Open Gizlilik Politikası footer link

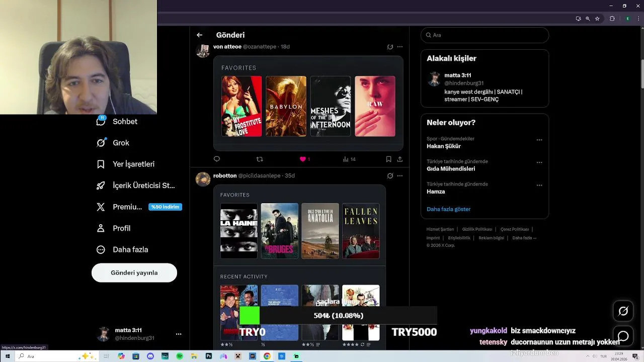coord(477,229)
